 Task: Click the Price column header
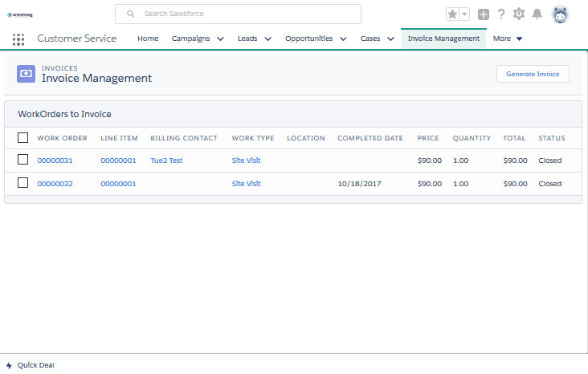pos(428,138)
